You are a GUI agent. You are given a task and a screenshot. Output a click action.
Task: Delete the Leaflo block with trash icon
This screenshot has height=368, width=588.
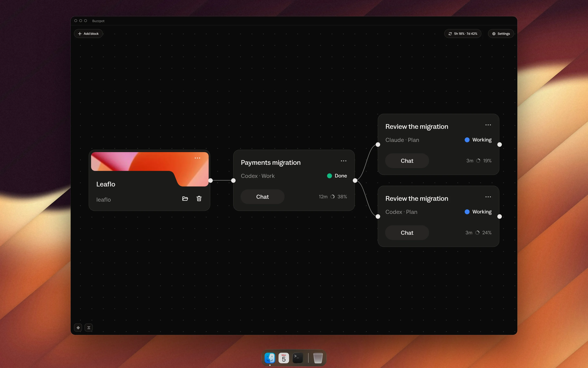pyautogui.click(x=199, y=199)
